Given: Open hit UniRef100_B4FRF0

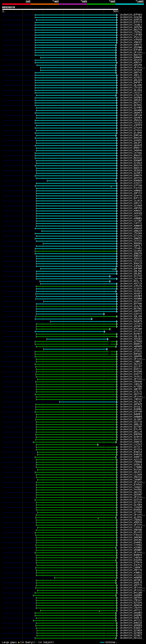Looking at the screenshot, I should click(x=131, y=82).
